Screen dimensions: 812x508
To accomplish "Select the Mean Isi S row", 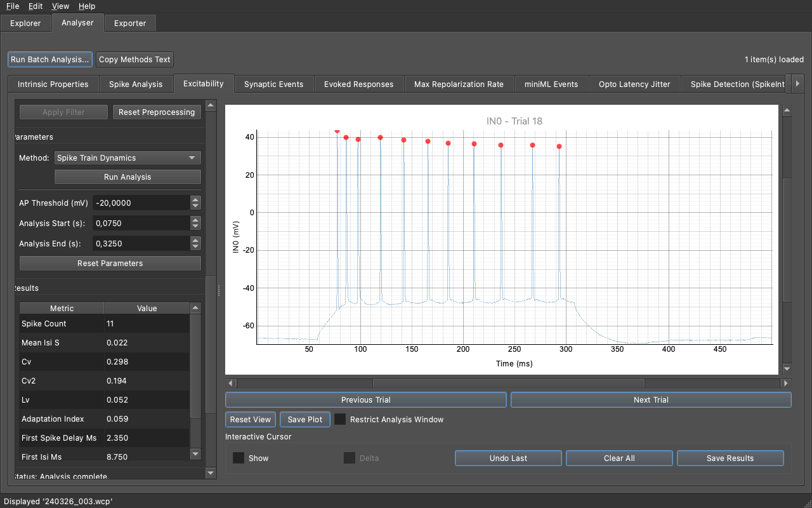I will [x=104, y=342].
